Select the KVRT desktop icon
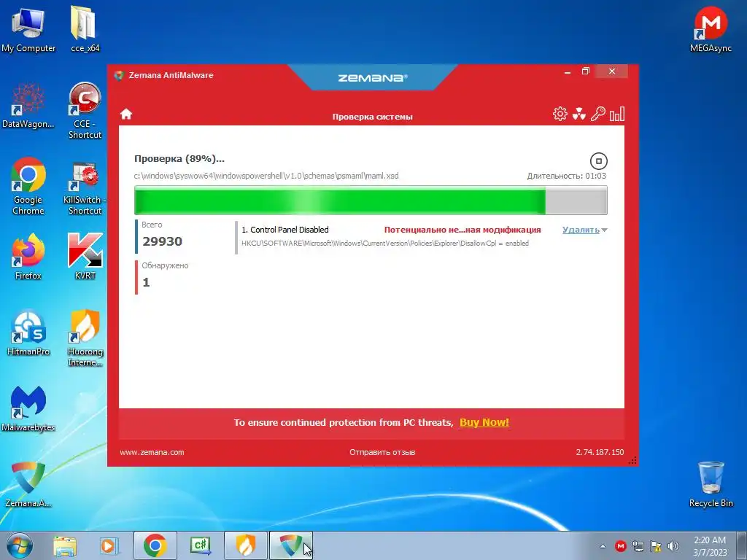The width and height of the screenshot is (747, 560). click(85, 257)
